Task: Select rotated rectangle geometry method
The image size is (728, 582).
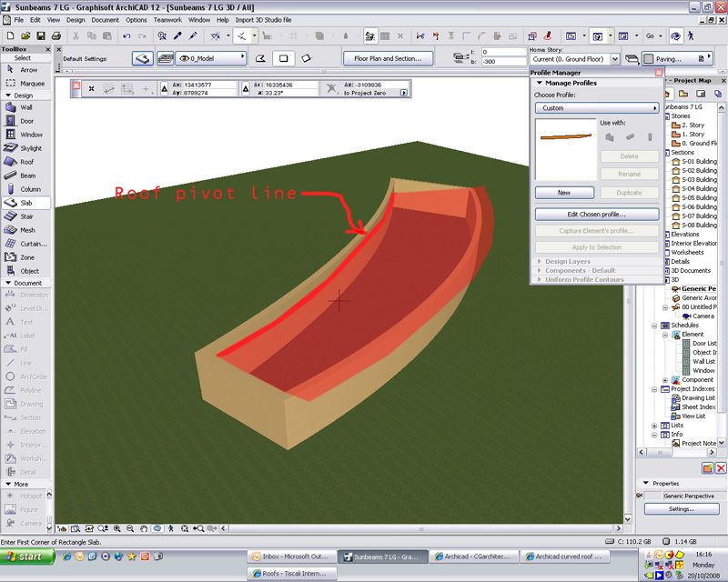Action: click(x=306, y=58)
